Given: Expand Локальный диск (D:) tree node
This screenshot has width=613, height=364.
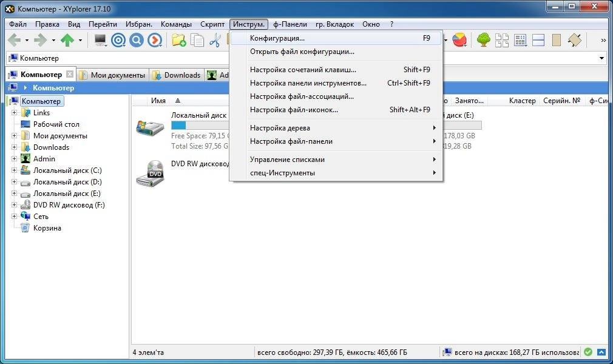Looking at the screenshot, I should 14,182.
